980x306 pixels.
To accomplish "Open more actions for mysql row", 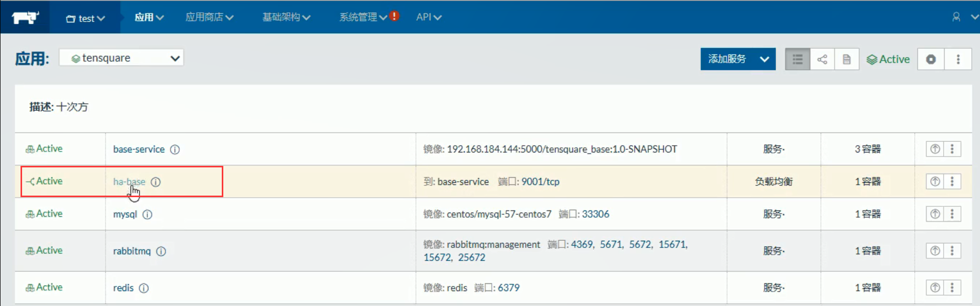I will point(952,214).
